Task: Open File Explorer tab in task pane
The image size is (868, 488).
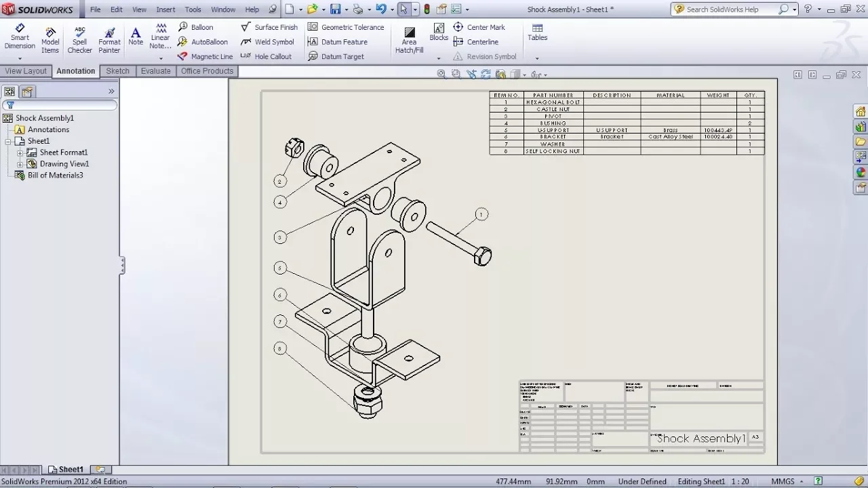Action: [861, 142]
